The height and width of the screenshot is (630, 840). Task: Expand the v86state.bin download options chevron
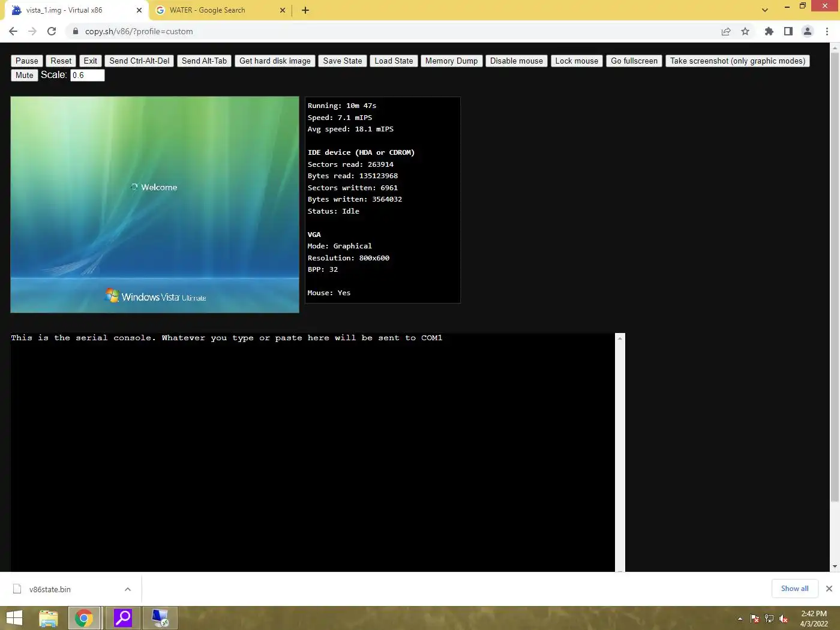(128, 589)
